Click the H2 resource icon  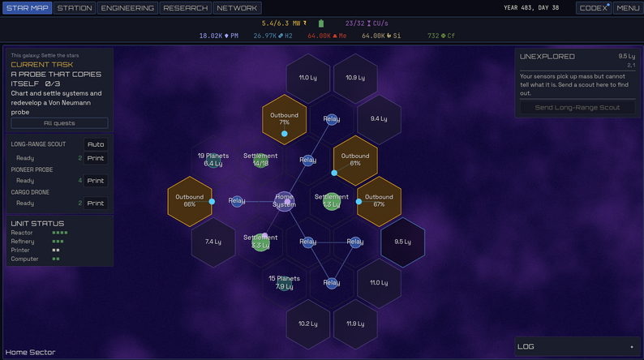pos(281,36)
